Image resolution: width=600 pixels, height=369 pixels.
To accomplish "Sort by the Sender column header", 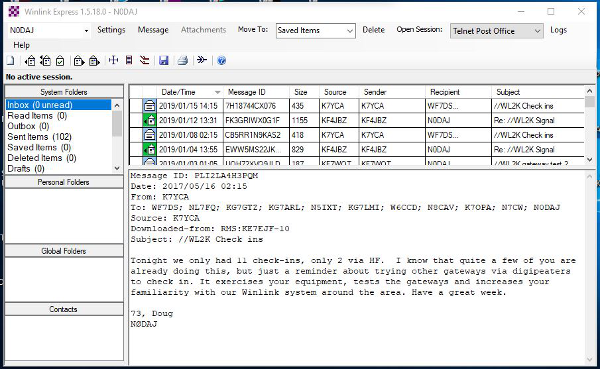I will (x=392, y=92).
